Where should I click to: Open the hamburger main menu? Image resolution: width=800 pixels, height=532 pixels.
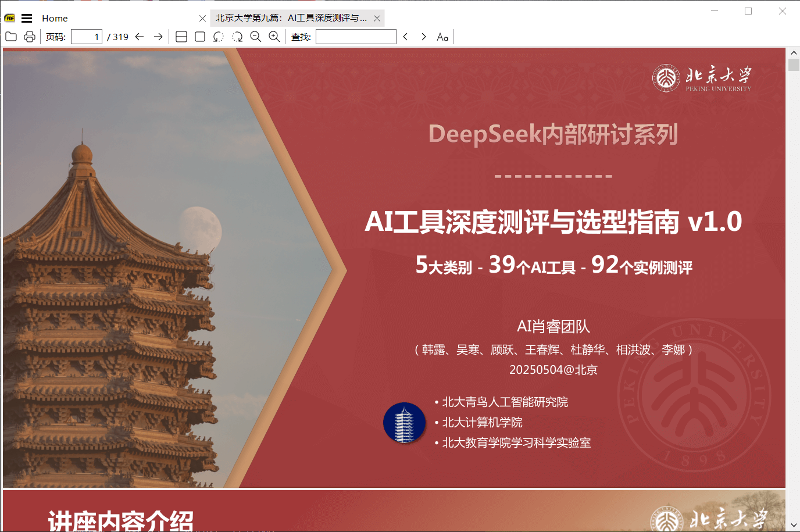tap(27, 18)
